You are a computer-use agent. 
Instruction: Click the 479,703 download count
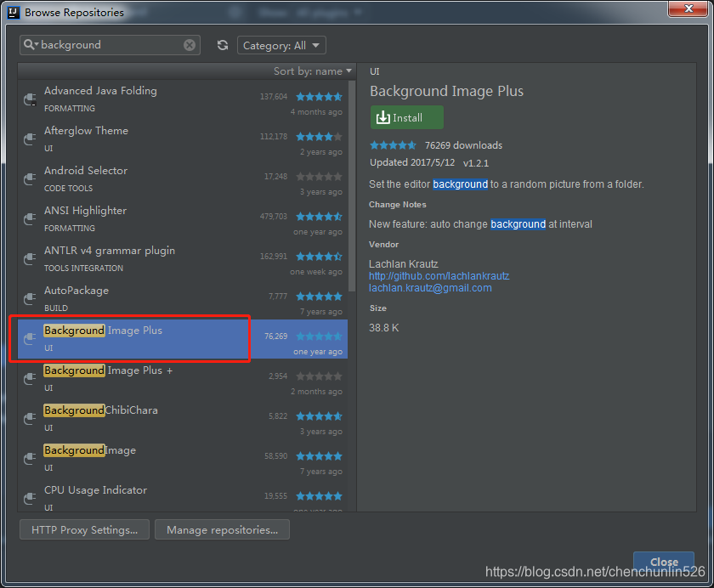274,216
